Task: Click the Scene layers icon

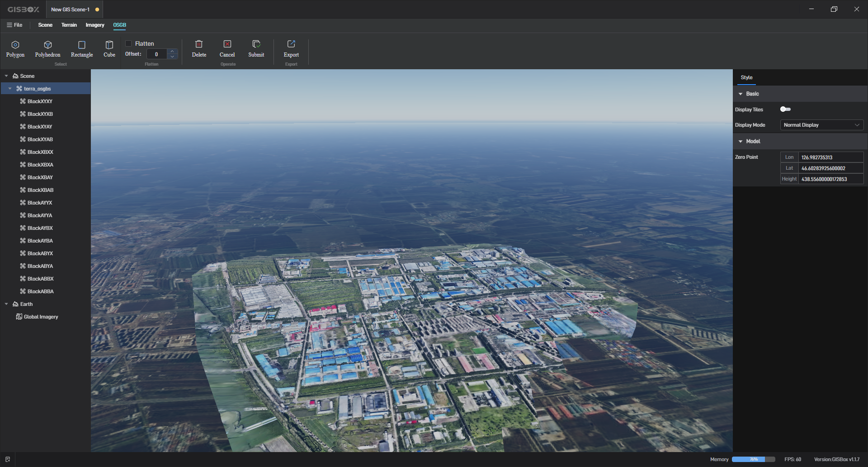Action: 15,76
